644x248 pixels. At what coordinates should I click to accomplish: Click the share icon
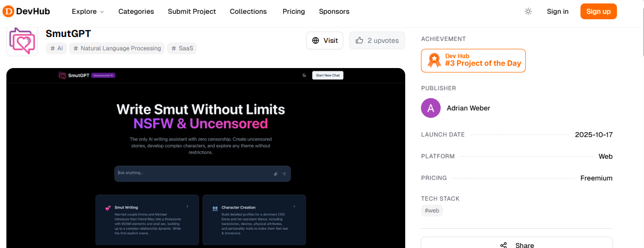(x=504, y=245)
